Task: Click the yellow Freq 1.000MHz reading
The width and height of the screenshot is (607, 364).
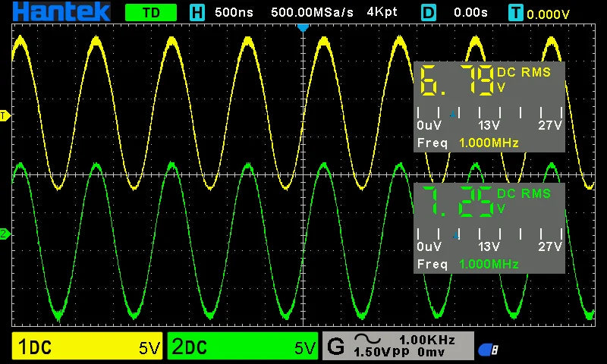Action: (x=468, y=143)
